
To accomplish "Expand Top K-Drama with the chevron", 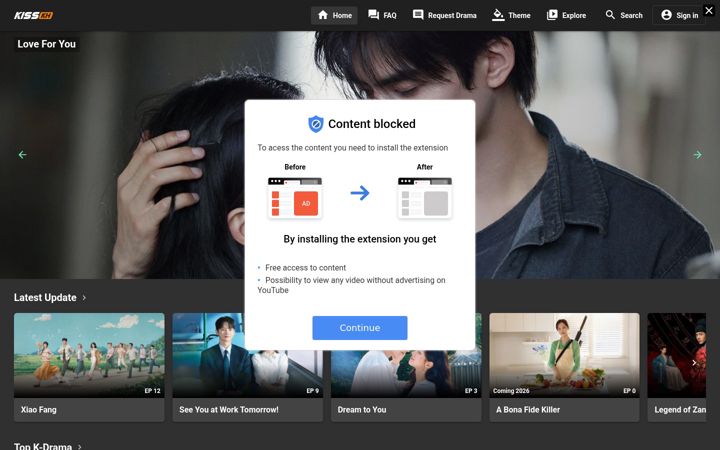I will 79,446.
